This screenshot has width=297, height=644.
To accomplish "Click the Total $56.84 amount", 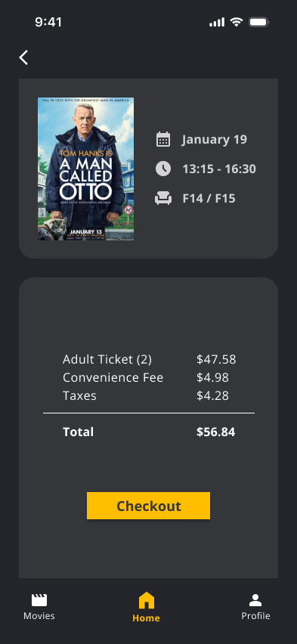I will click(215, 432).
